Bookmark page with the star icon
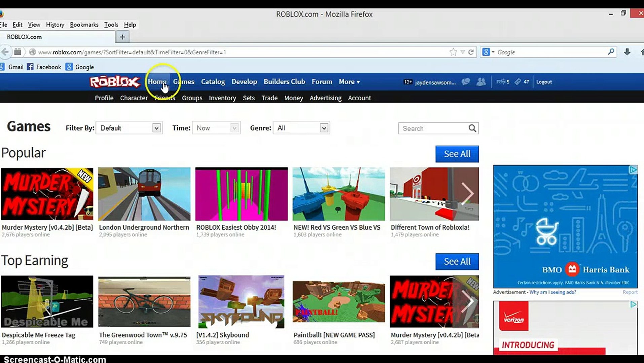Image resolution: width=644 pixels, height=363 pixels. (453, 52)
